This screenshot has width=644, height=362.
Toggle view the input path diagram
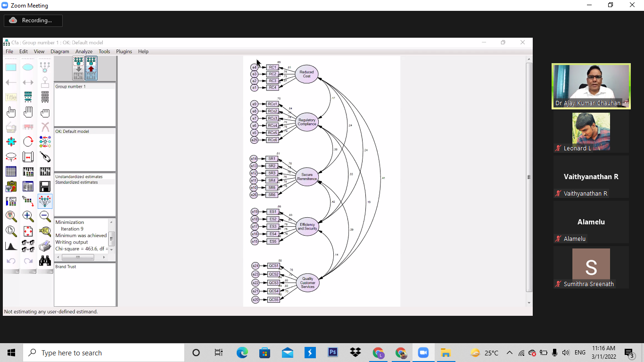coord(78,68)
